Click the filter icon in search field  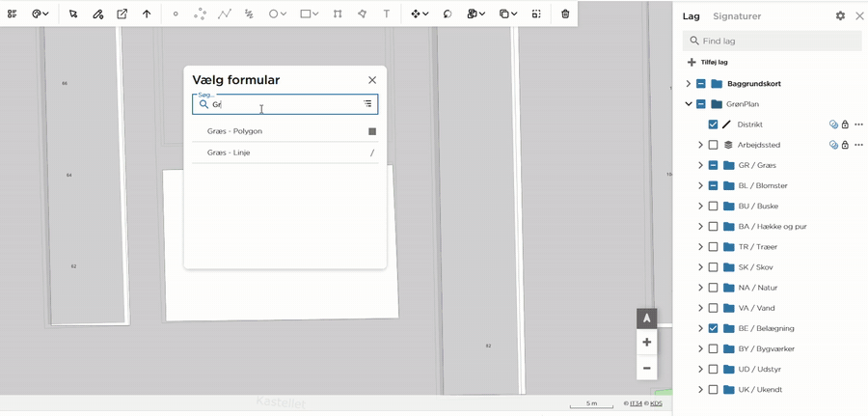(367, 103)
